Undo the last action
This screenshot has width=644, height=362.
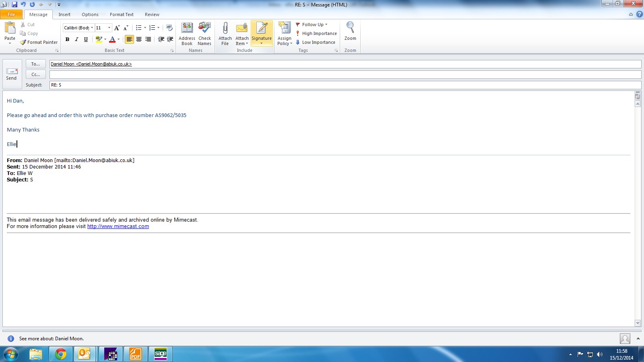coord(23,4)
